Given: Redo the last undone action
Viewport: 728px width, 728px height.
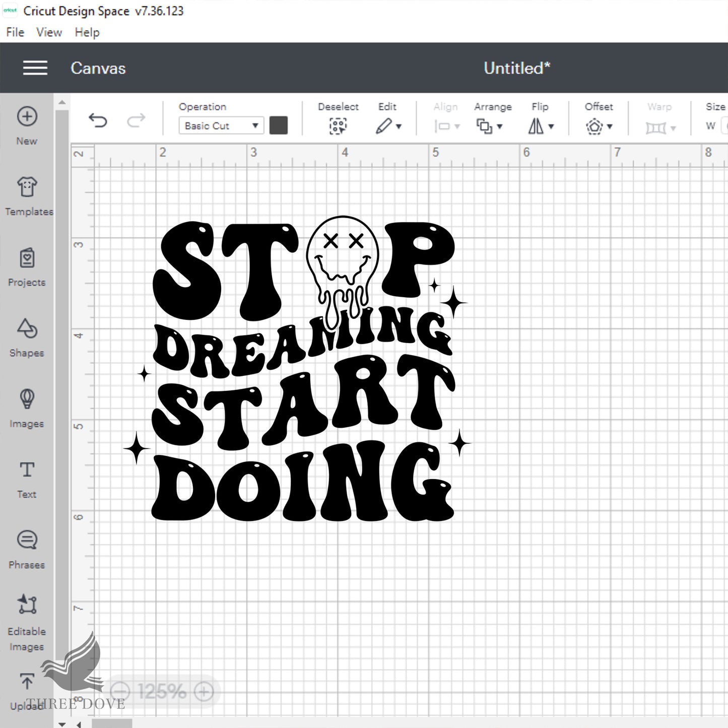Looking at the screenshot, I should click(136, 120).
